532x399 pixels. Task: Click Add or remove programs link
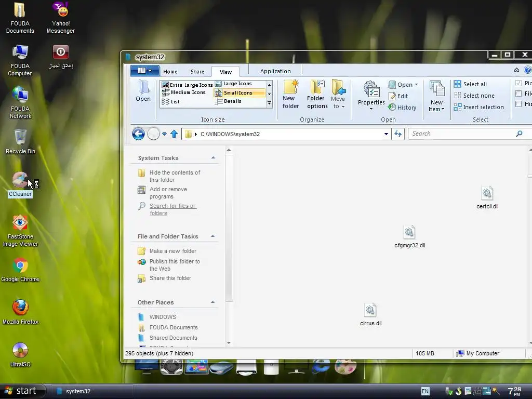(168, 193)
